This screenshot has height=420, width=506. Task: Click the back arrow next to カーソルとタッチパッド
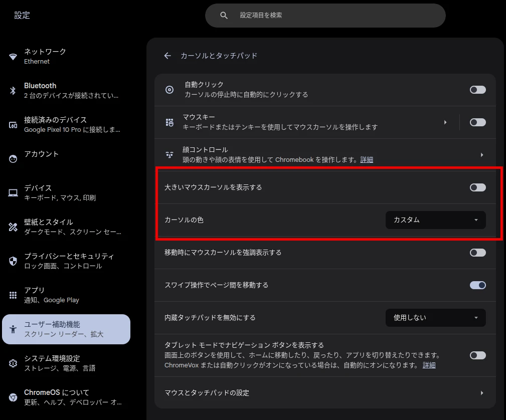pos(167,56)
